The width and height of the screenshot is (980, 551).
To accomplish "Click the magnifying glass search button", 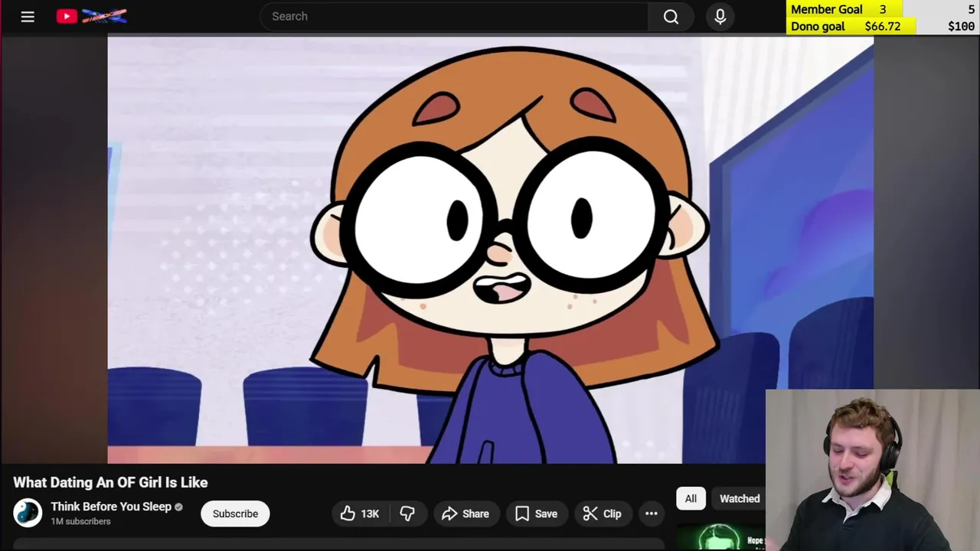I will [x=671, y=16].
